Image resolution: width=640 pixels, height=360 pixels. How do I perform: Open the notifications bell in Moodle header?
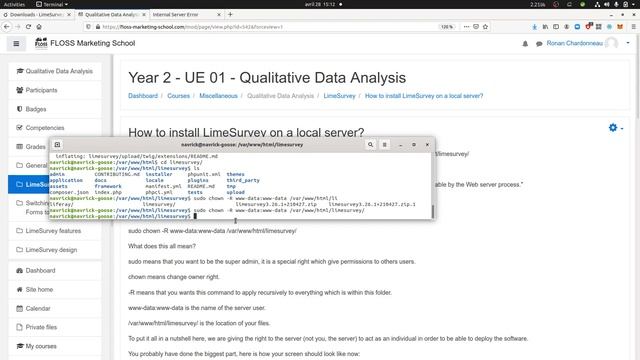[525, 44]
